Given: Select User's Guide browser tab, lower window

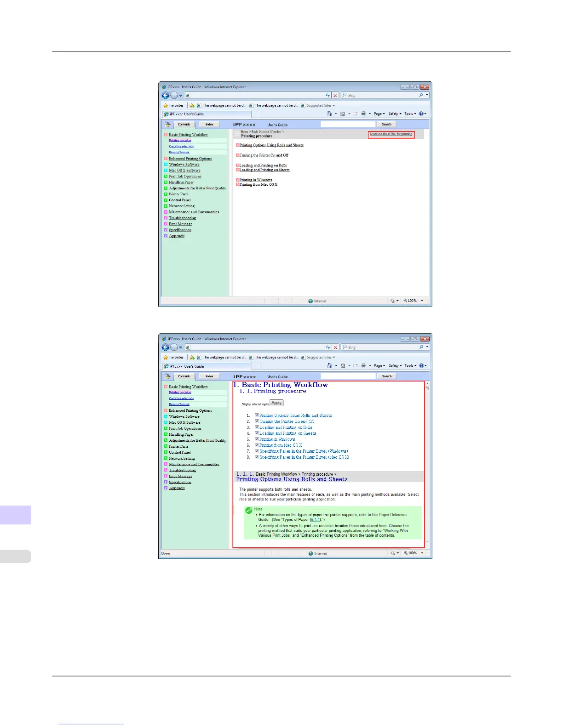Looking at the screenshot, I should coord(207,366).
